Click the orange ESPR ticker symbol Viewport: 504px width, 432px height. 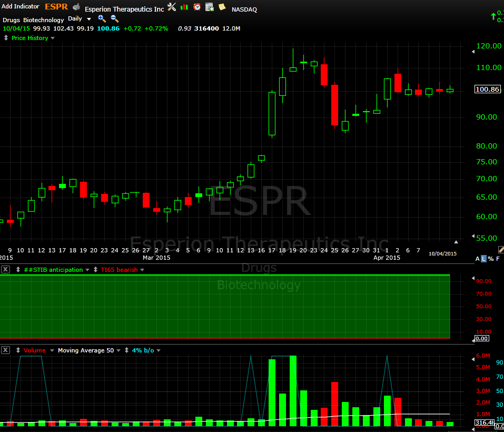click(56, 7)
